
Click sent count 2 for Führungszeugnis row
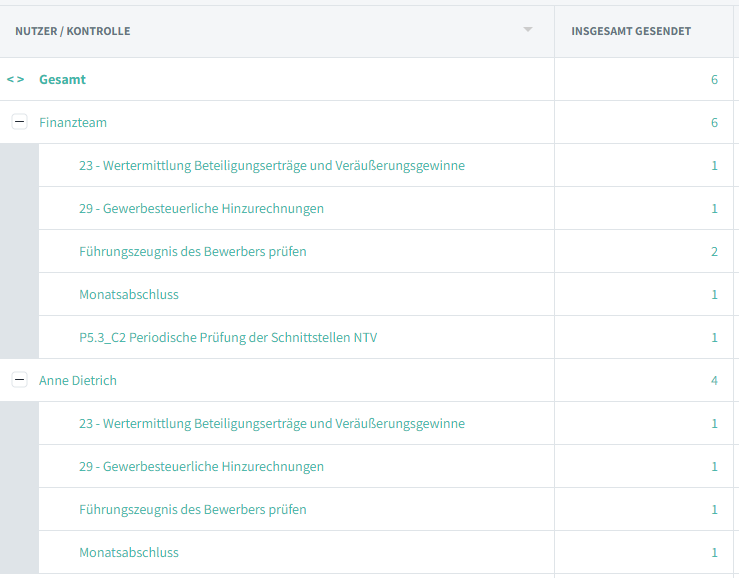714,251
